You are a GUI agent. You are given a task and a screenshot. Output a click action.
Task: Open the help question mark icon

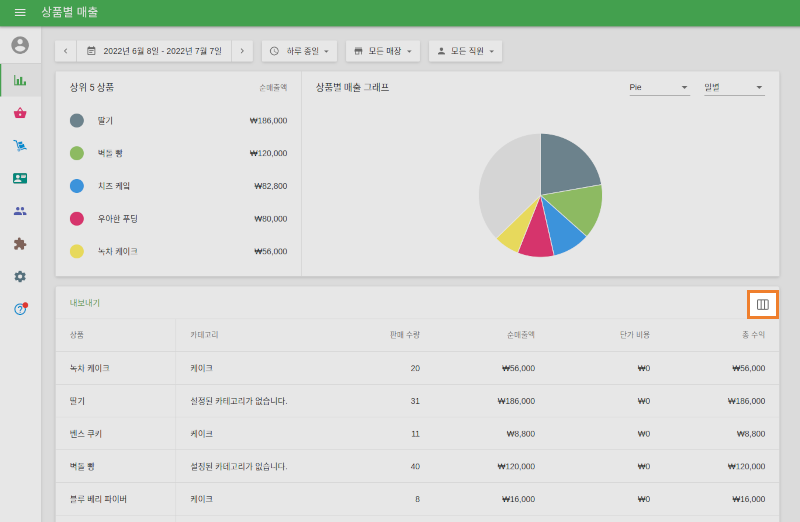(20, 309)
